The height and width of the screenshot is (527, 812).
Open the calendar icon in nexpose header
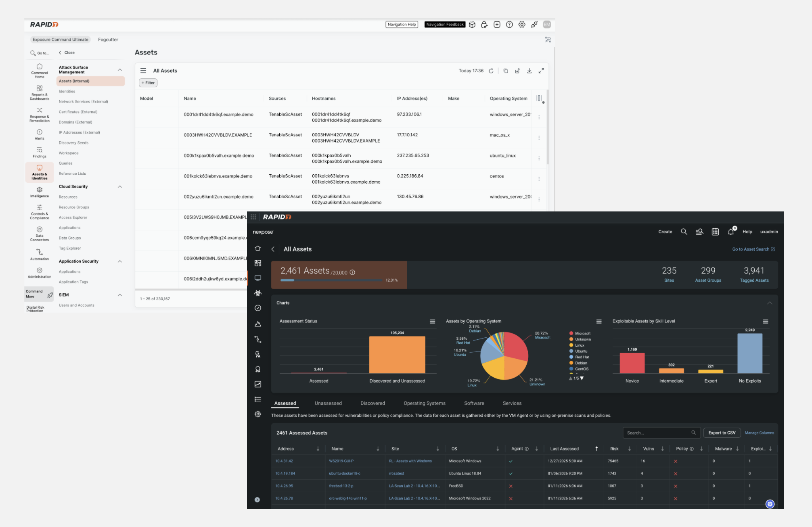(x=715, y=232)
